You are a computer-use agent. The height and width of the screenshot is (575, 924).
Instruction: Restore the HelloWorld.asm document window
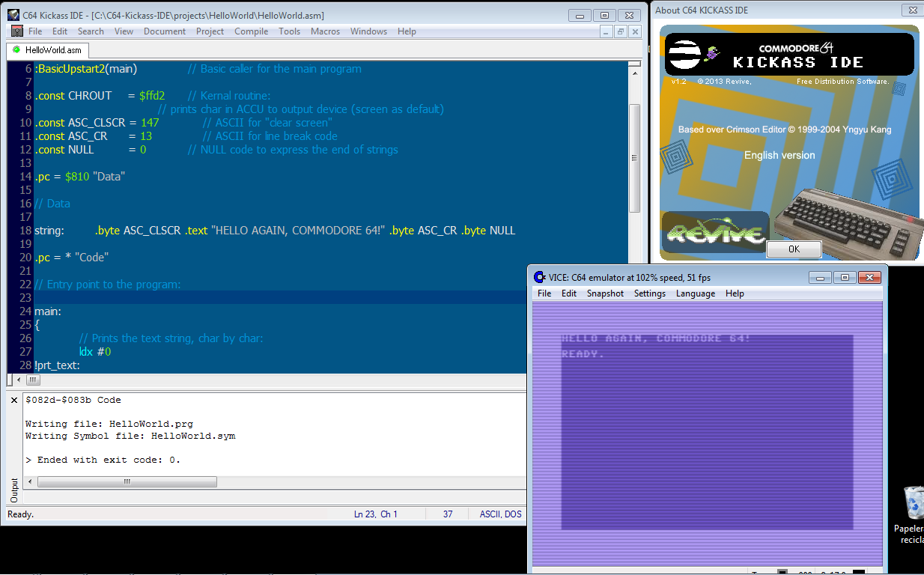click(x=621, y=31)
